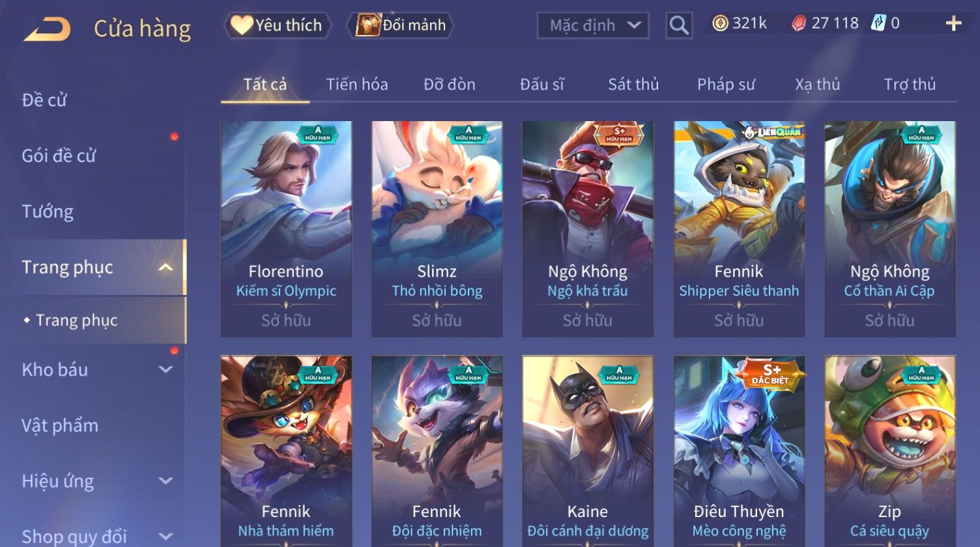Image resolution: width=980 pixels, height=547 pixels.
Task: Open Yêu thích heart favorites
Action: (x=278, y=25)
